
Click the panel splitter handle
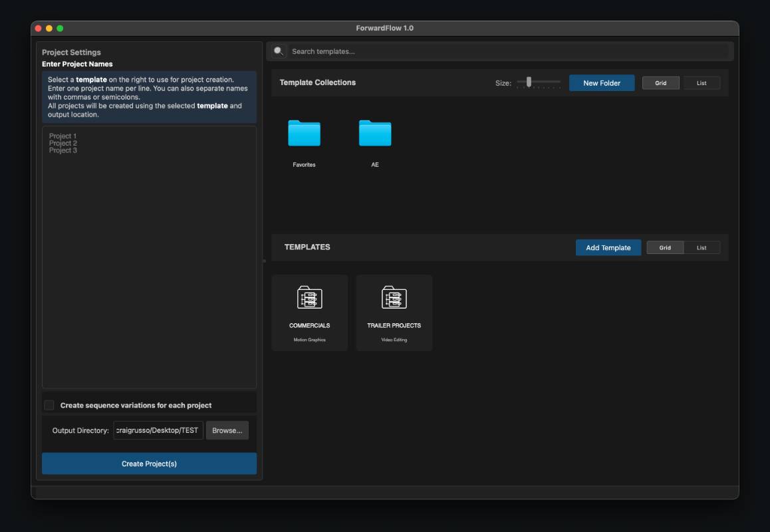(x=264, y=261)
